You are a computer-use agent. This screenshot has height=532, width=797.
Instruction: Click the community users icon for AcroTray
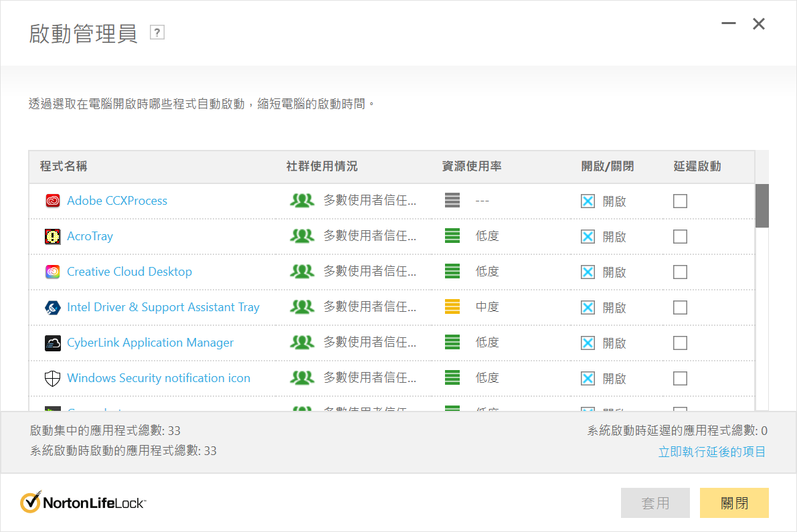coord(302,236)
